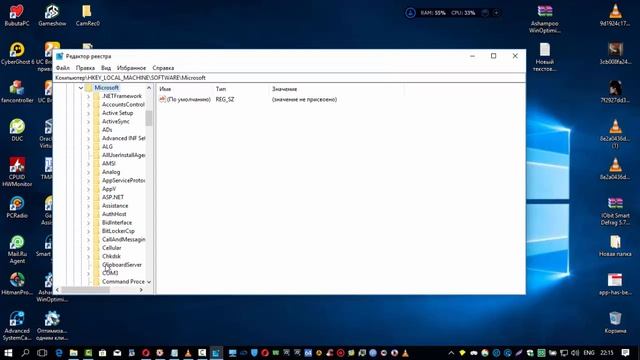Select the (По умолчанию) value entry
The width and height of the screenshot is (640, 360).
point(185,99)
